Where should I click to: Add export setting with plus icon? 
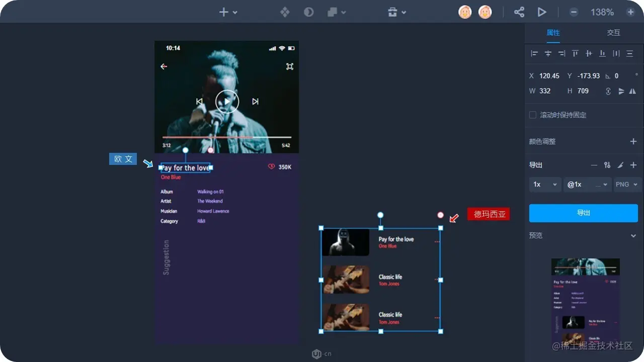[x=633, y=165]
